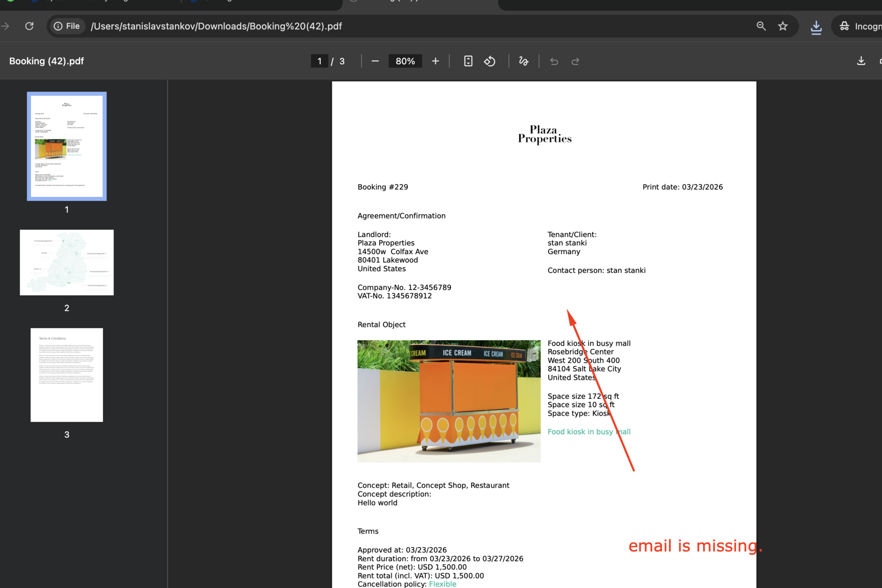Click the zoom out minus button
Image resolution: width=882 pixels, height=588 pixels.
tap(375, 61)
